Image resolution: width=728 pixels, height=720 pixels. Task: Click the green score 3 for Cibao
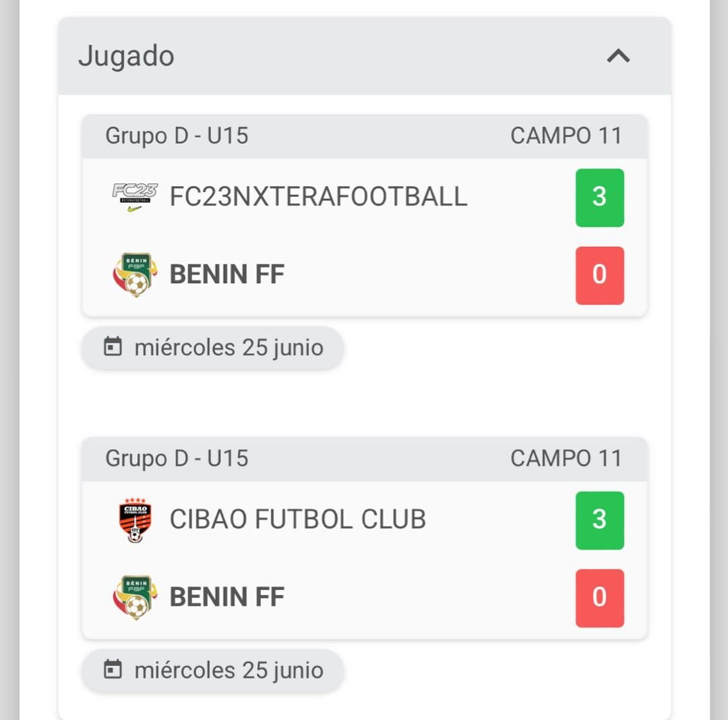[599, 520]
